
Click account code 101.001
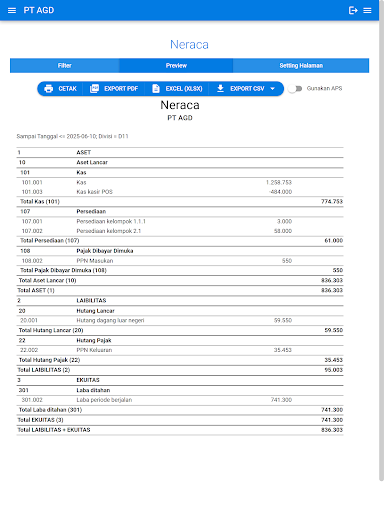[x=32, y=182]
